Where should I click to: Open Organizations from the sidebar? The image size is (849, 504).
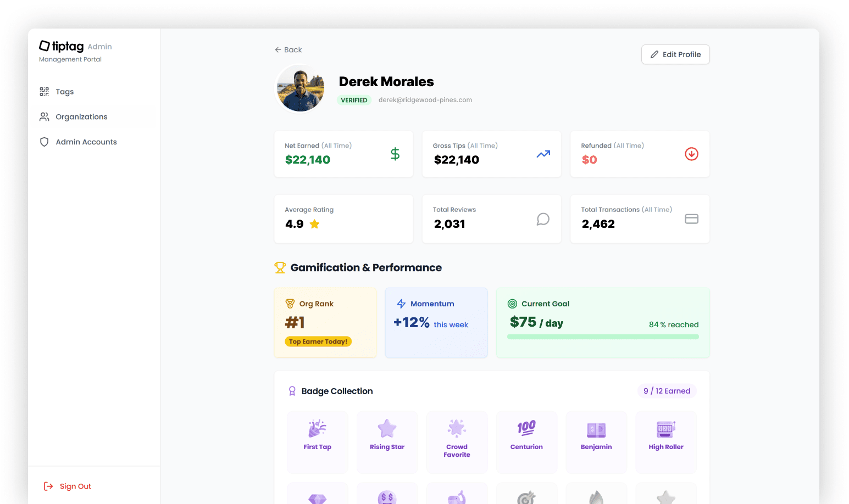(x=81, y=116)
